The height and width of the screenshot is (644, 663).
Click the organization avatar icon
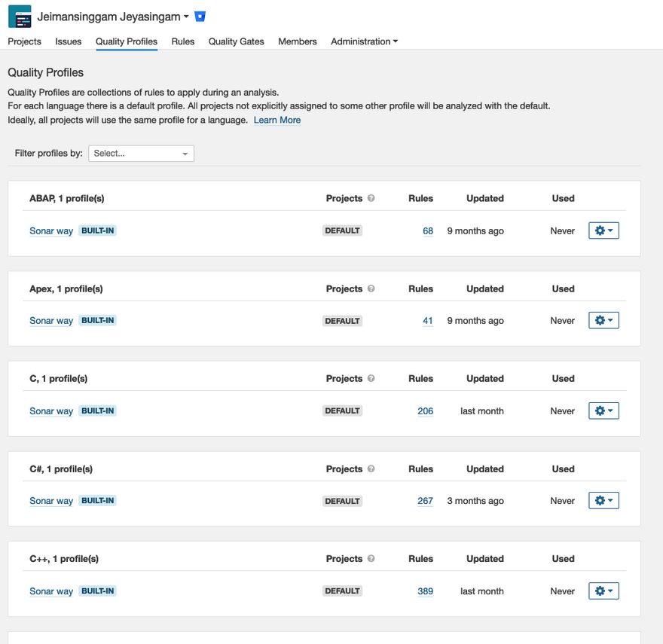click(x=20, y=17)
